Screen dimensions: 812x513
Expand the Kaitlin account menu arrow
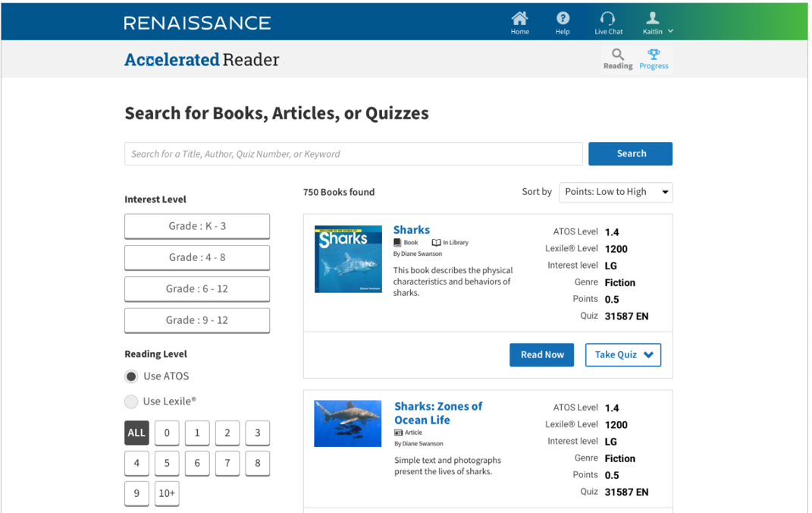pos(670,32)
